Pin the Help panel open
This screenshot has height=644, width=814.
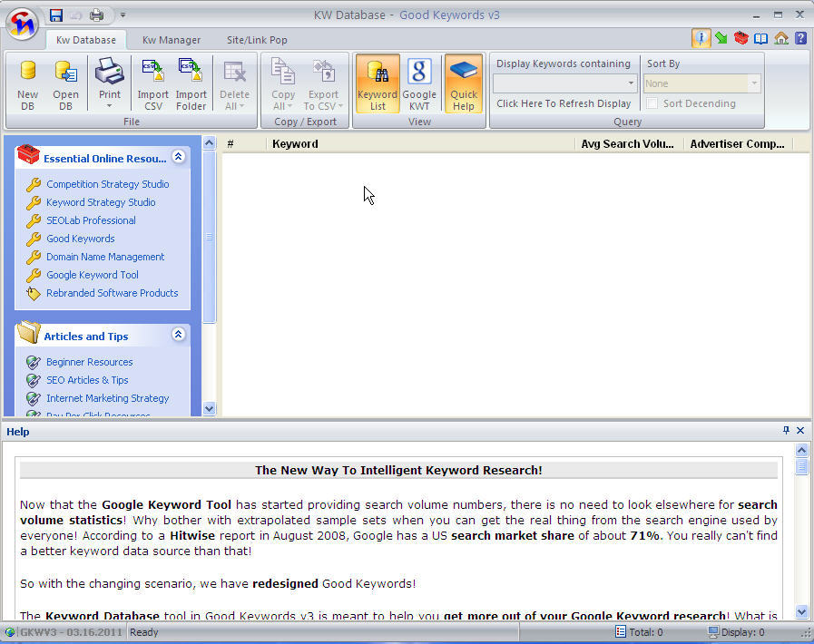point(786,431)
